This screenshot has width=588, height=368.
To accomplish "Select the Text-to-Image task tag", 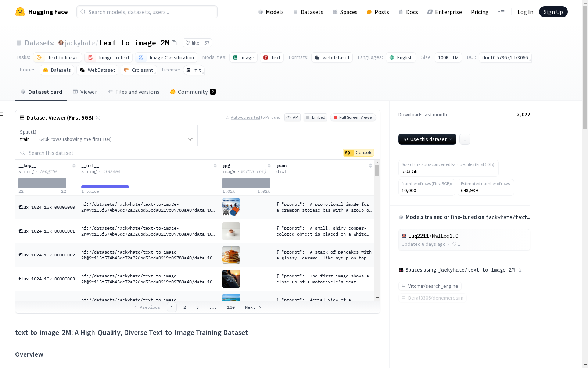I will (x=57, y=57).
